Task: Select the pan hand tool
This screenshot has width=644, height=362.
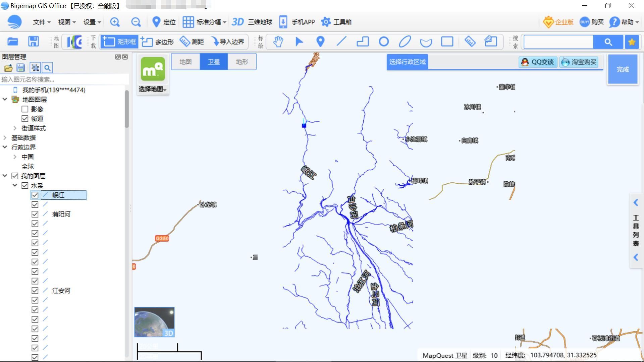Action: point(278,42)
